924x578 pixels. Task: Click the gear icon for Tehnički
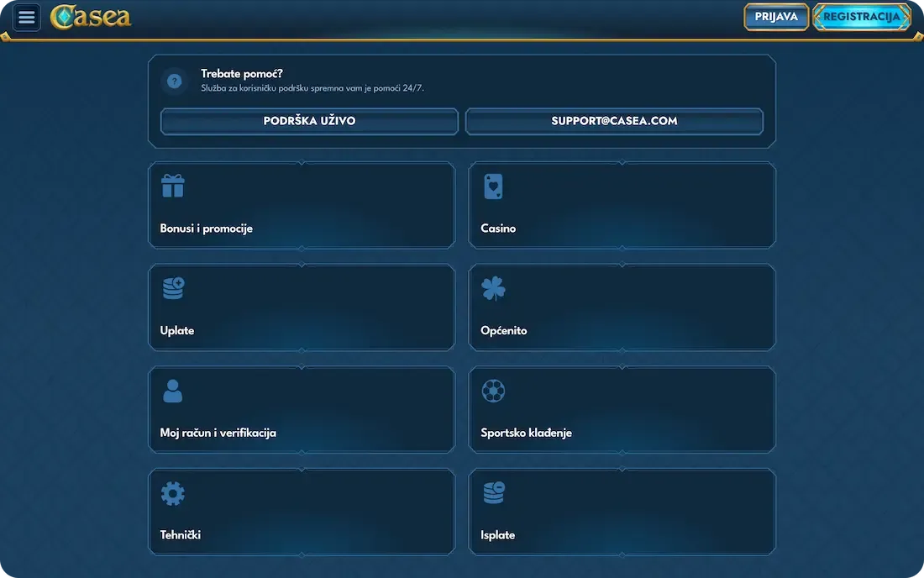[172, 493]
